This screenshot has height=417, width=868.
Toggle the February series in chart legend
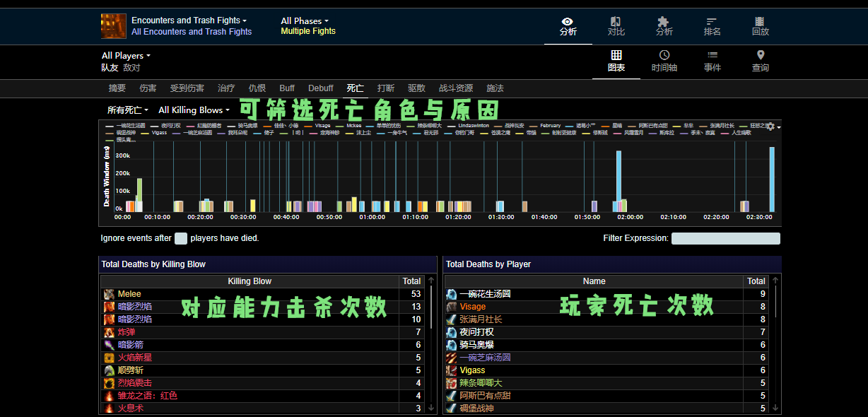pos(549,126)
